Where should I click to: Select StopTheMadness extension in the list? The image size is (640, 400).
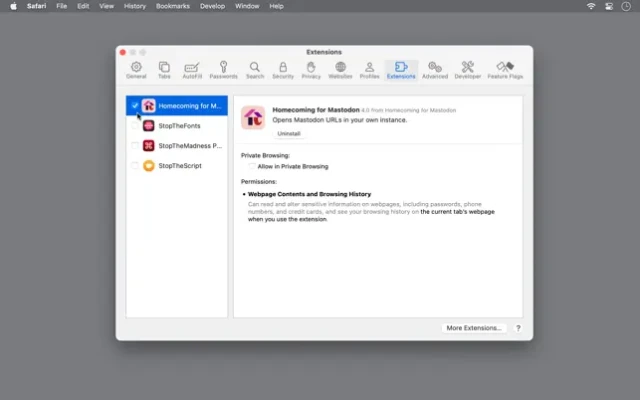pyautogui.click(x=189, y=145)
